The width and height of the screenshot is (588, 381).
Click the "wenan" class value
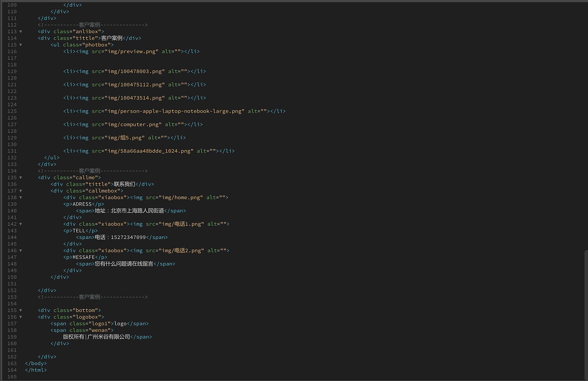(100, 330)
